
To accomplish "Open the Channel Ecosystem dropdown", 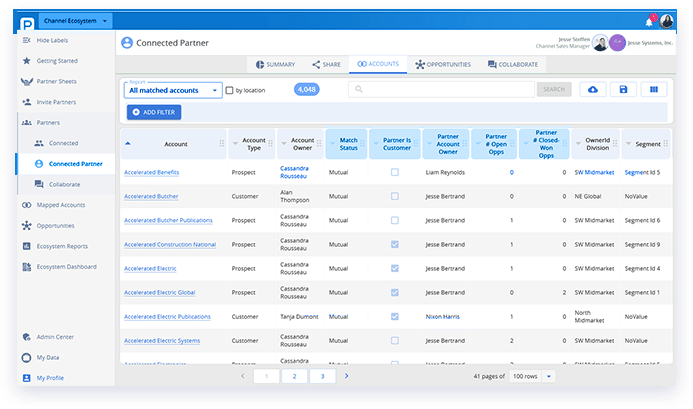I will click(x=76, y=21).
